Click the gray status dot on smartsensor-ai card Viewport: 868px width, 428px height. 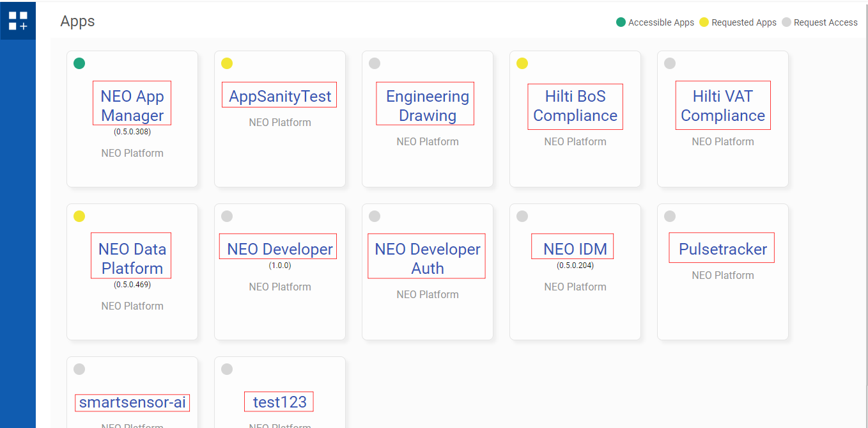79,369
